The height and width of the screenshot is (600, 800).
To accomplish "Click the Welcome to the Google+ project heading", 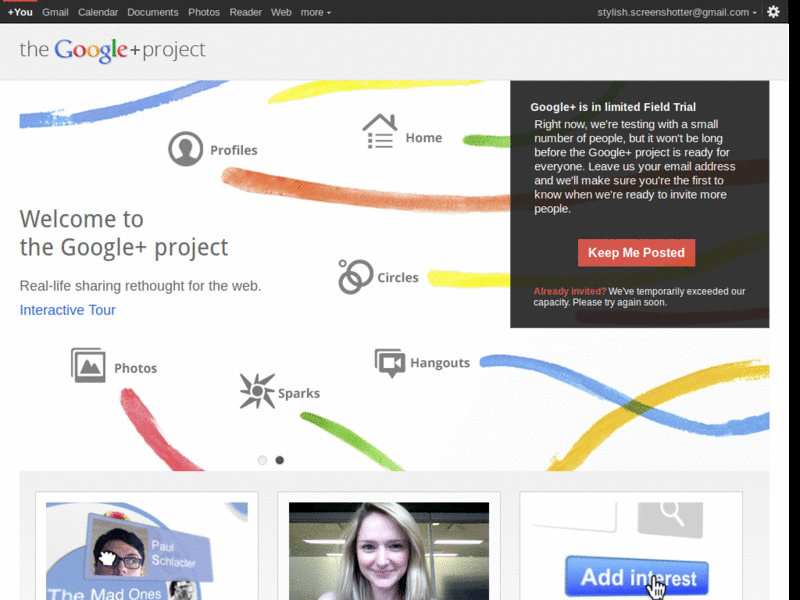I will 123,234.
